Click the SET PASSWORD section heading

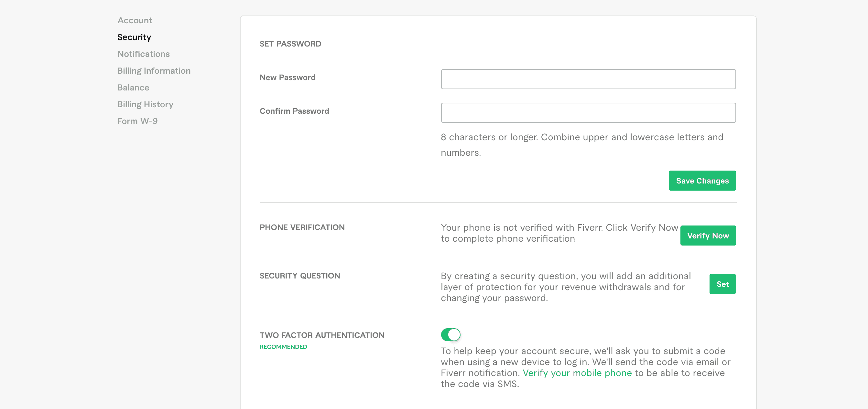pos(290,44)
